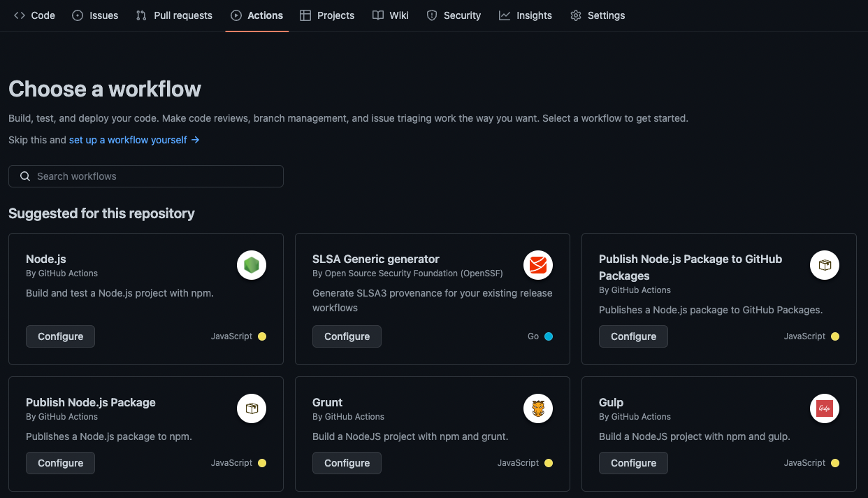Click the Insights graph icon
This screenshot has width=868, height=498.
505,15
